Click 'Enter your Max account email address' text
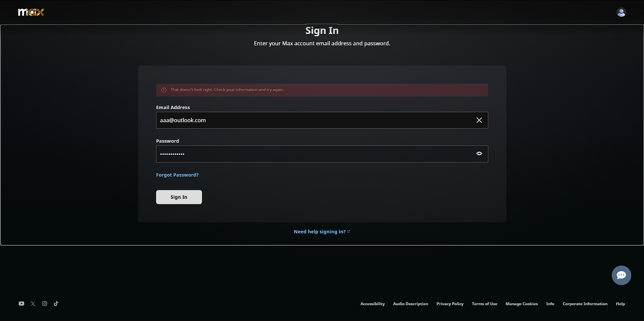 tap(322, 43)
